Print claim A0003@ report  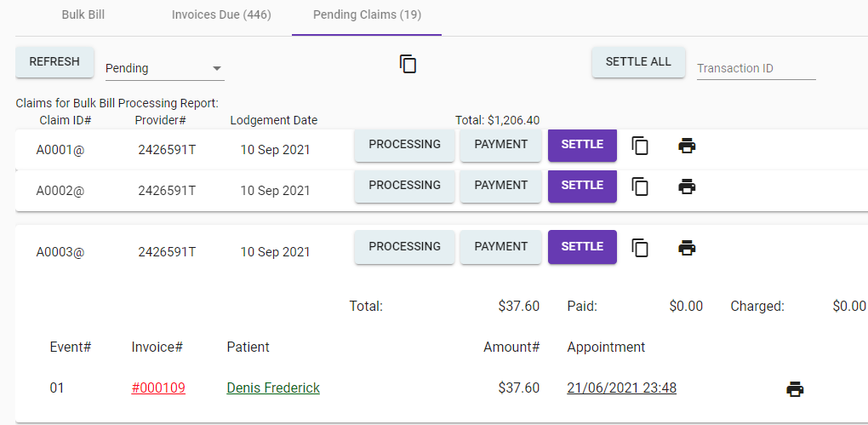pyautogui.click(x=687, y=248)
